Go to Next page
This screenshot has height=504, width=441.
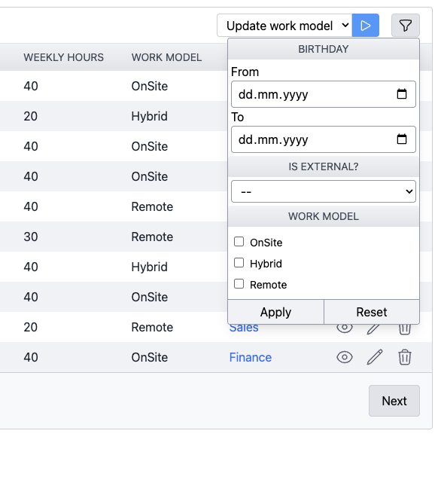(x=394, y=401)
